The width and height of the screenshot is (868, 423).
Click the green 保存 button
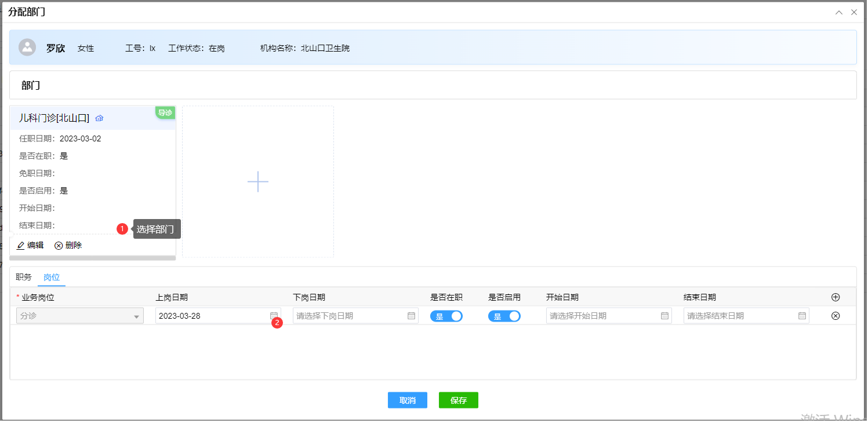point(459,400)
